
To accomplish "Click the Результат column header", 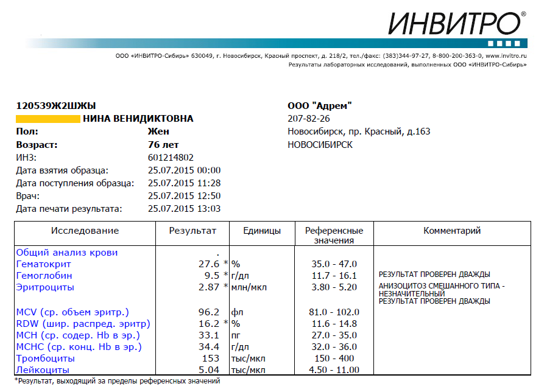I will pos(192,231).
